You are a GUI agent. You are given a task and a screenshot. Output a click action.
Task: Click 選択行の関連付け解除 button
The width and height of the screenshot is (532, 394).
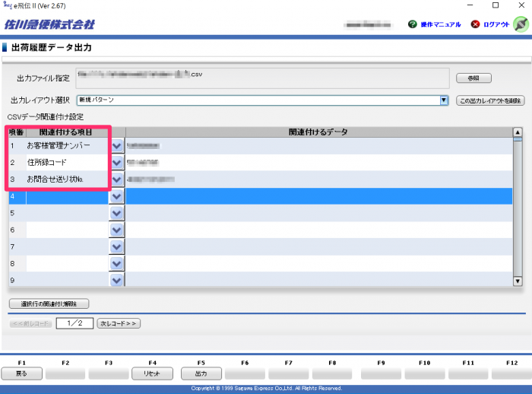pos(49,303)
